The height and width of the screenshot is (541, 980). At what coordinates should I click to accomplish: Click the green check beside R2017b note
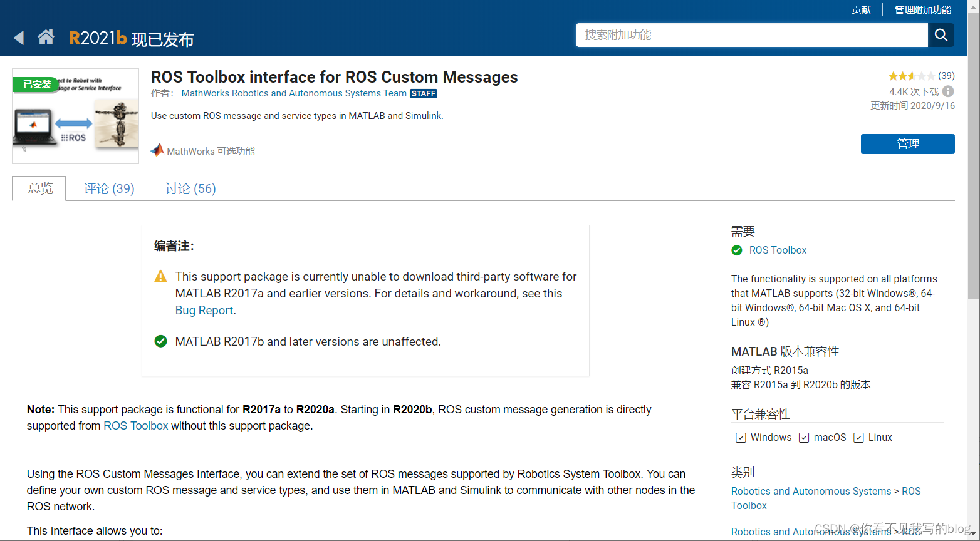coord(161,341)
